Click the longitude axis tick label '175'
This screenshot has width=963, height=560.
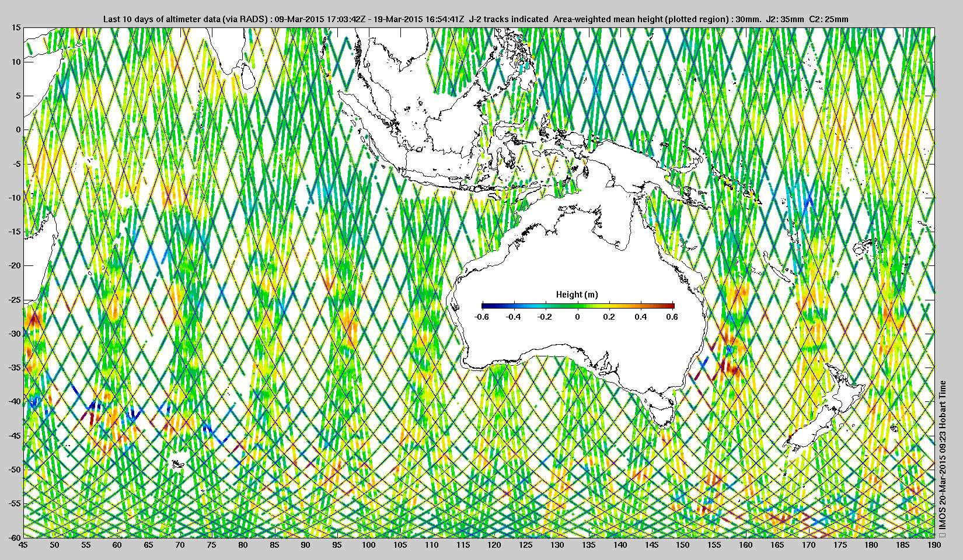840,545
